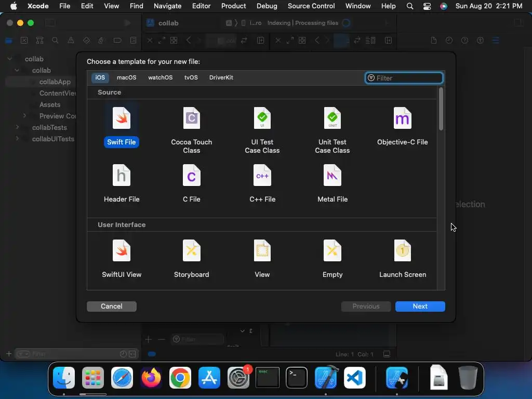
Task: Pick the C++ File template
Action: click(262, 183)
